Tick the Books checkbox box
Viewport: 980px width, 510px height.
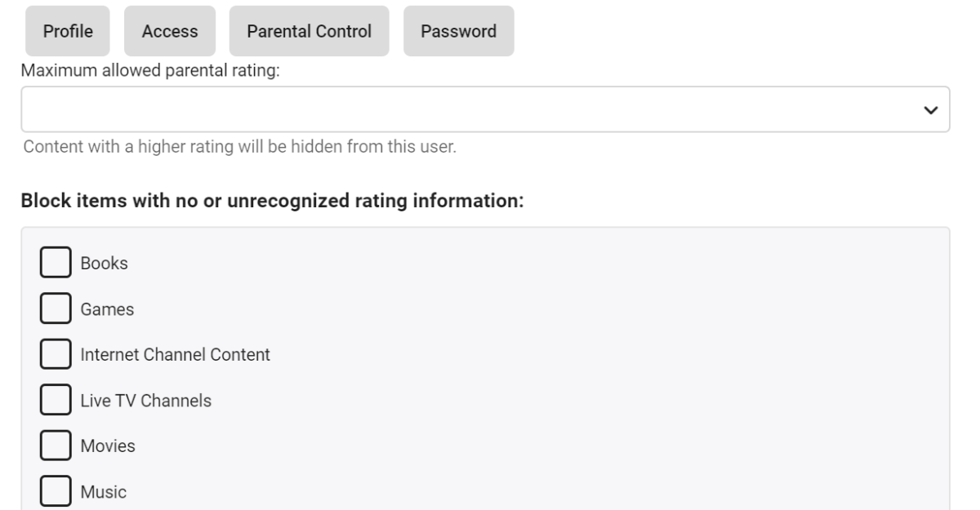pyautogui.click(x=56, y=263)
